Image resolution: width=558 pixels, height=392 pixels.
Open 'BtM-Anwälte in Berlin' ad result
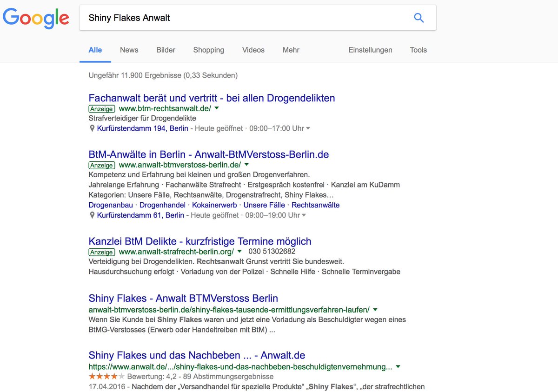[x=209, y=154]
